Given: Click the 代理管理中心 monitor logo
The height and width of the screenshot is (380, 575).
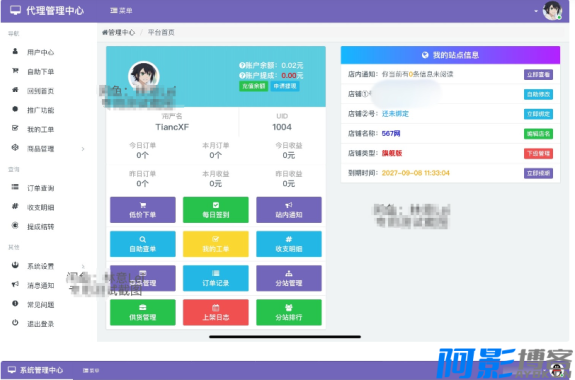Looking at the screenshot, I should pyautogui.click(x=47, y=11).
